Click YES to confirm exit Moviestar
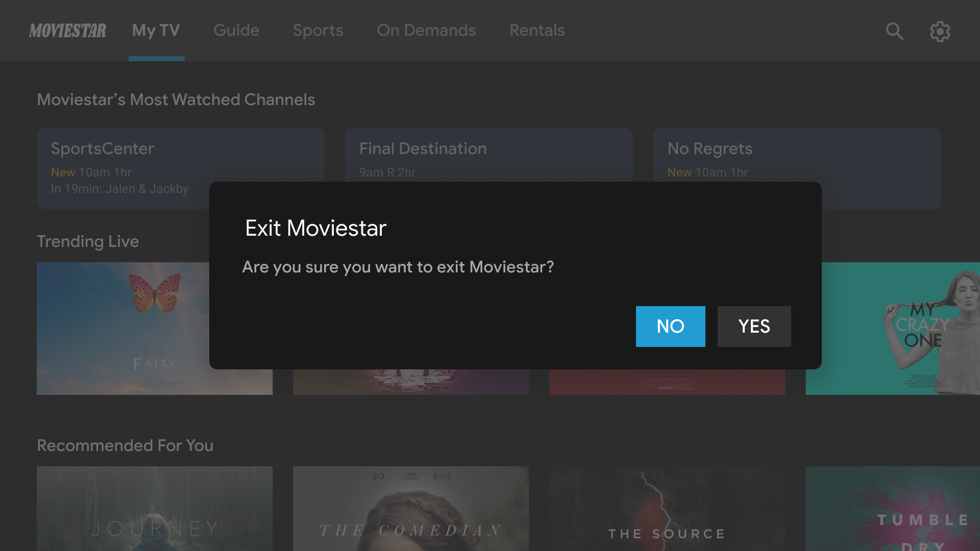This screenshot has width=980, height=551. click(x=754, y=327)
